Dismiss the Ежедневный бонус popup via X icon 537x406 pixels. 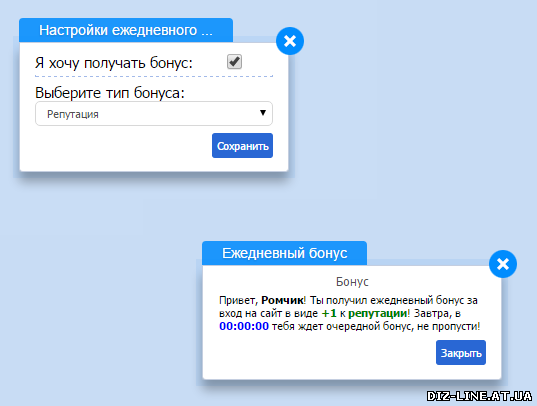(x=503, y=264)
